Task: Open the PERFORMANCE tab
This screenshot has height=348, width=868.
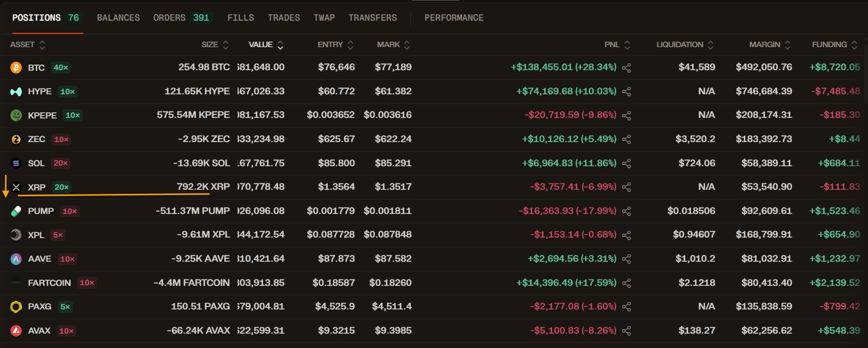Action: pyautogui.click(x=454, y=18)
